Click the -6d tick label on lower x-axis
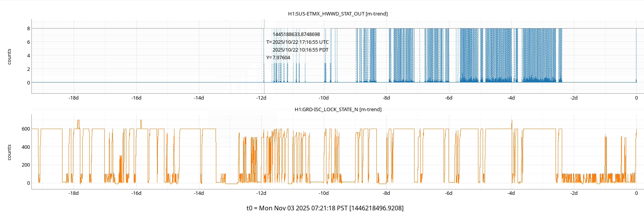Image resolution: width=644 pixels, height=215 pixels. tap(449, 193)
